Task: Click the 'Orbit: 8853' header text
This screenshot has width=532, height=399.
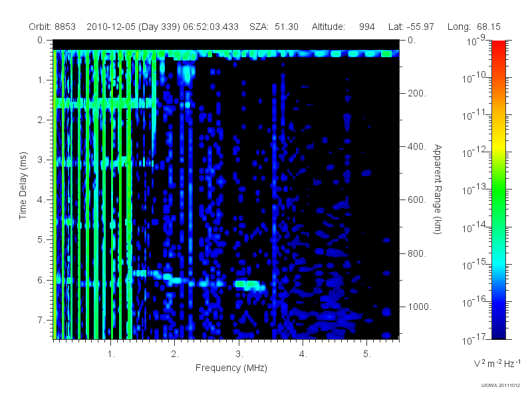Action: point(53,27)
